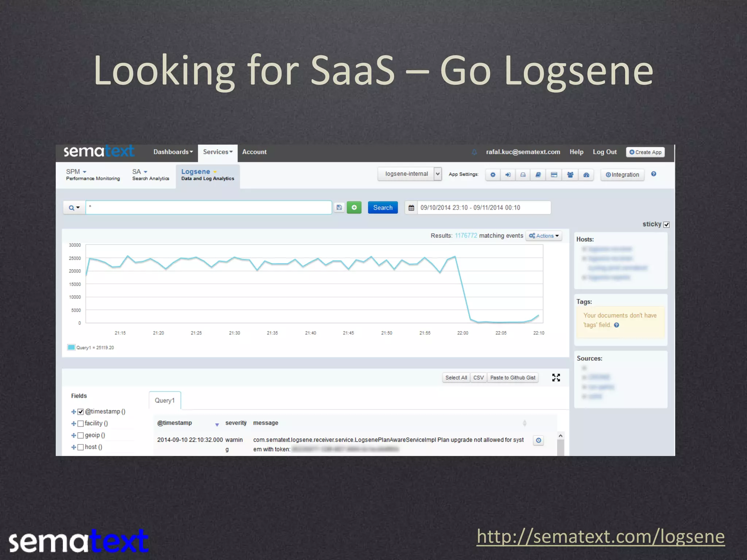Click the sort arrow on @timestamp column
747x560 pixels.
(x=217, y=424)
